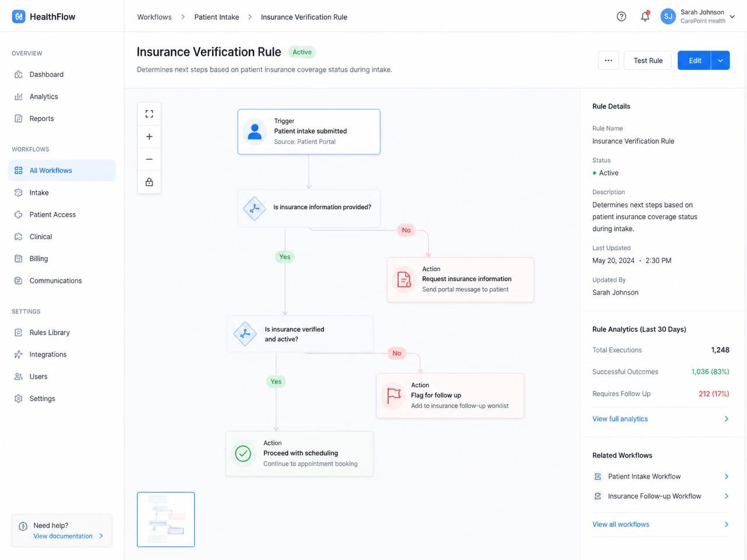Click the Billing sidebar icon
The image size is (747, 560).
point(19,258)
